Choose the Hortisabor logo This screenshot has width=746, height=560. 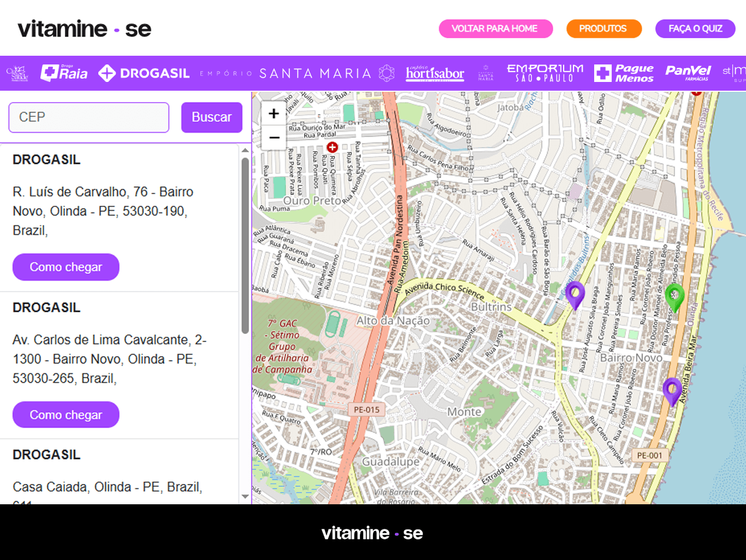tap(435, 73)
